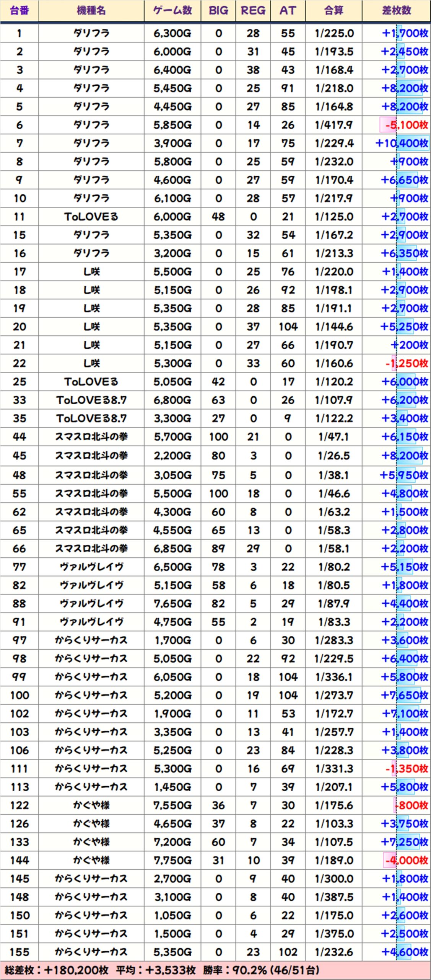The image size is (431, 980).
Task: Select the -1,350枚 value in row 111
Action: click(x=407, y=769)
